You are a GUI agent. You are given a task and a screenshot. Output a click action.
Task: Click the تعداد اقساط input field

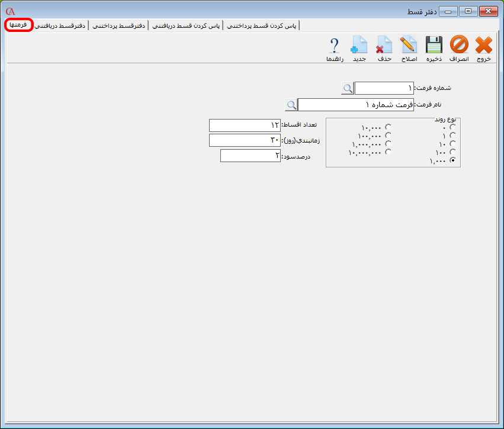pos(244,125)
